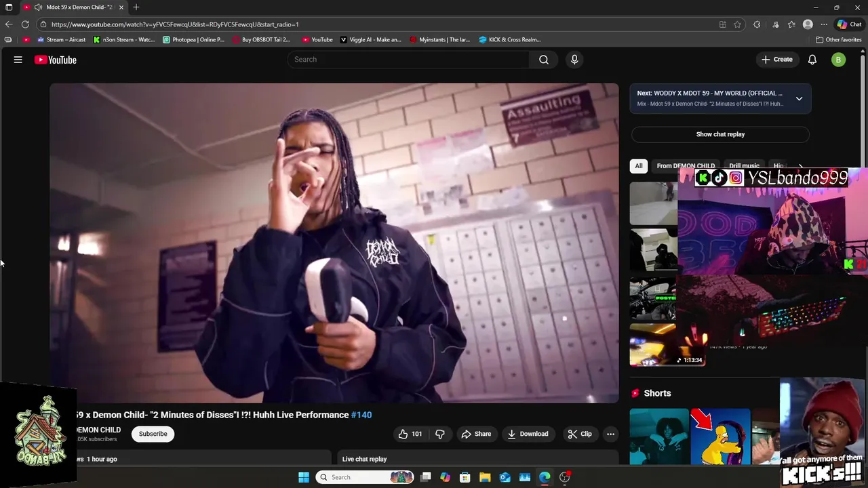868x488 pixels.
Task: Click the video player area
Action: pyautogui.click(x=334, y=243)
